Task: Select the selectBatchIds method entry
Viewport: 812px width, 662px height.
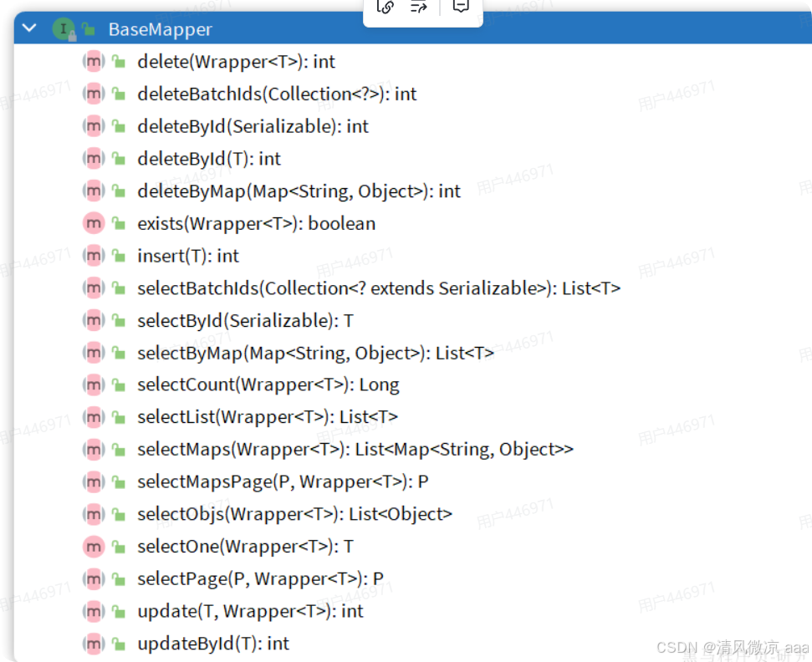Action: click(x=379, y=288)
